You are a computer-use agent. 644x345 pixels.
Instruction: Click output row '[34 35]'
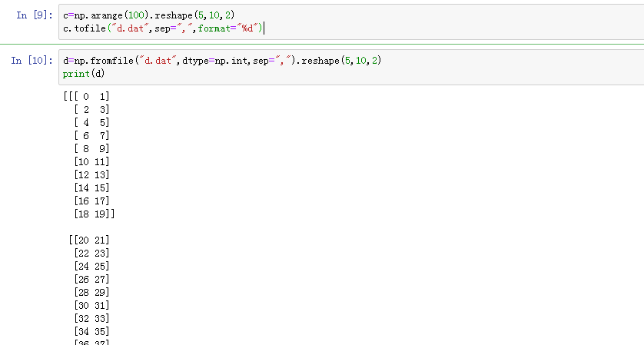pos(91,332)
